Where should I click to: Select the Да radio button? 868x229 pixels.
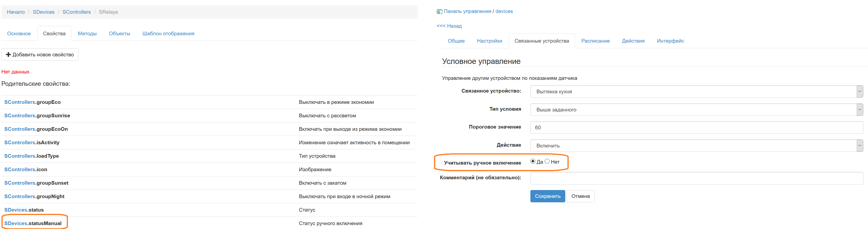point(533,161)
